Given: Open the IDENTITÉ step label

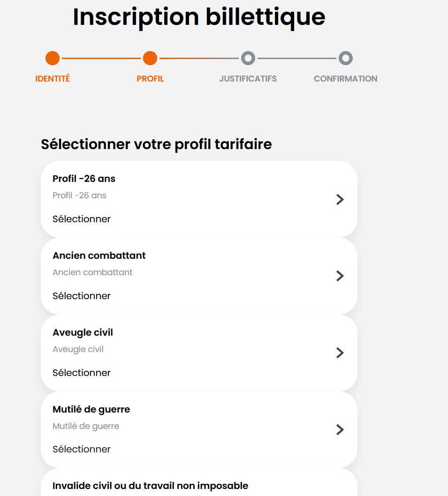Looking at the screenshot, I should (x=53, y=79).
